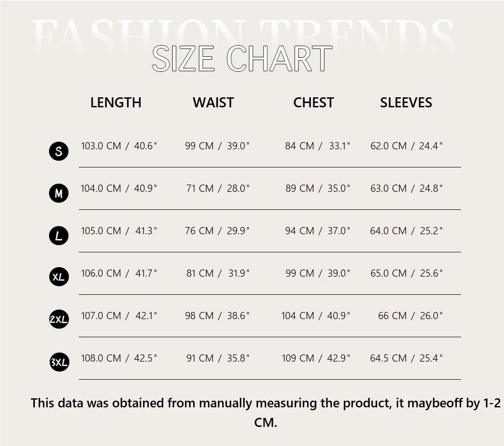Click the SLEEVES column header
The width and height of the screenshot is (504, 446).
point(406,103)
